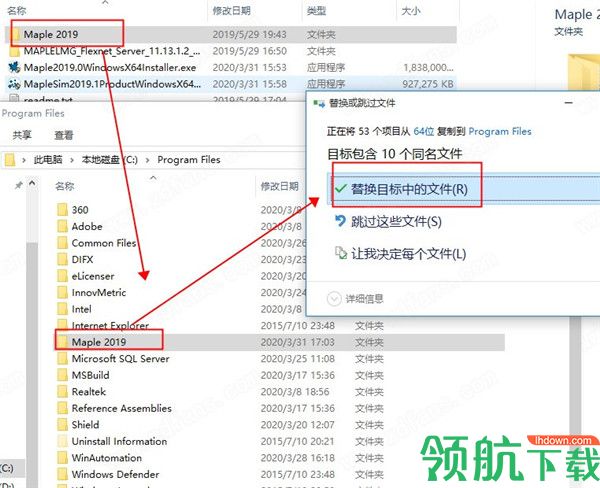This screenshot has width=600, height=488.
Task: Choose 替换目标中的文件(R) option
Action: click(463, 189)
